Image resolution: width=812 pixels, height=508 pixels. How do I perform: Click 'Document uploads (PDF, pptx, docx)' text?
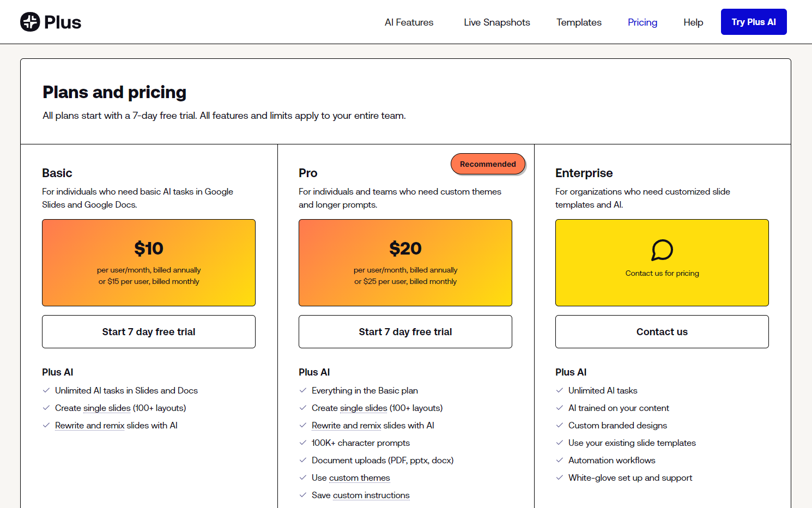pos(383,460)
